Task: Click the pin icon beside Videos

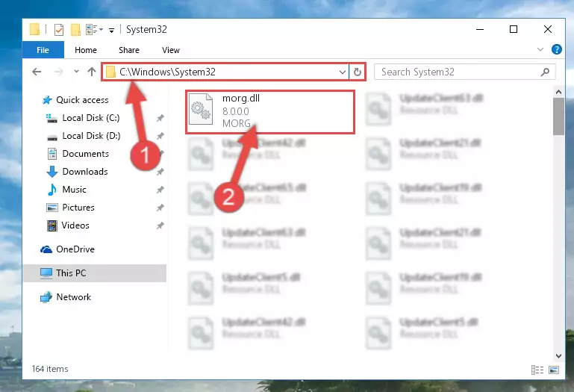Action: point(160,225)
